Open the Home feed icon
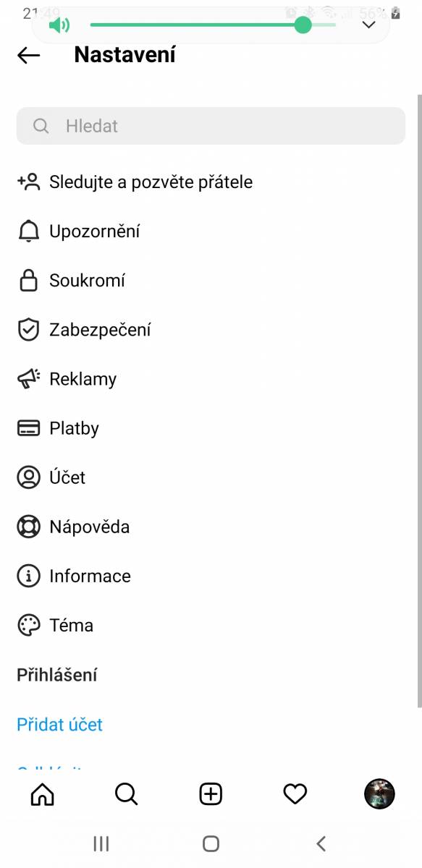422x868 pixels. [42, 794]
